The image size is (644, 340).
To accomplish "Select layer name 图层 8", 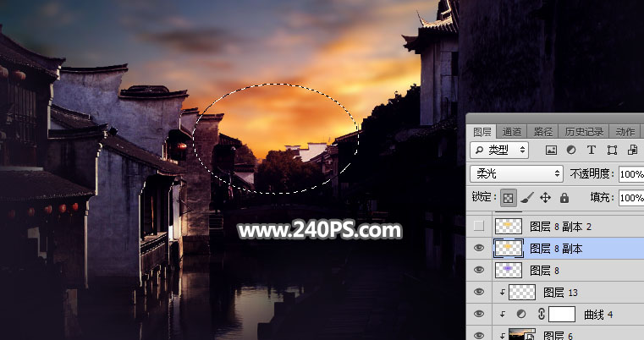I will pyautogui.click(x=544, y=271).
